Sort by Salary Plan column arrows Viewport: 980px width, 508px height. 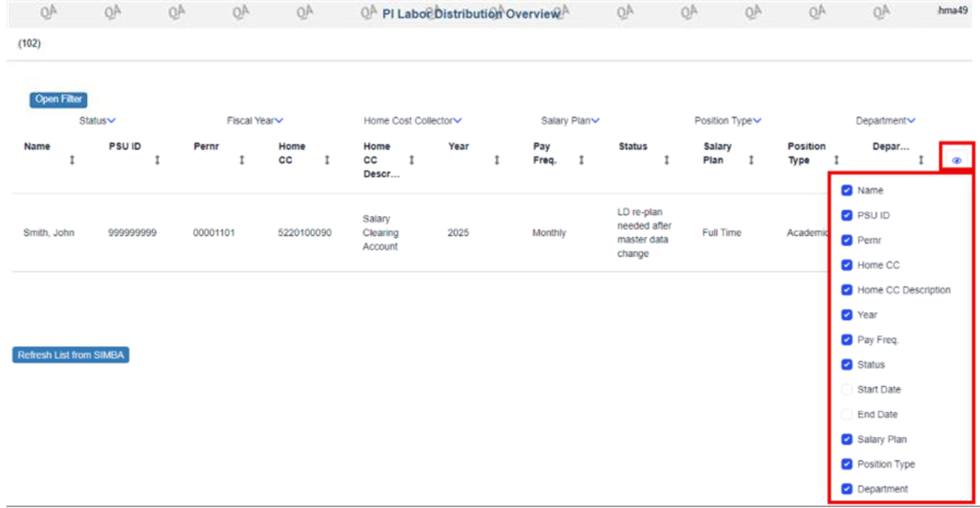751,160
